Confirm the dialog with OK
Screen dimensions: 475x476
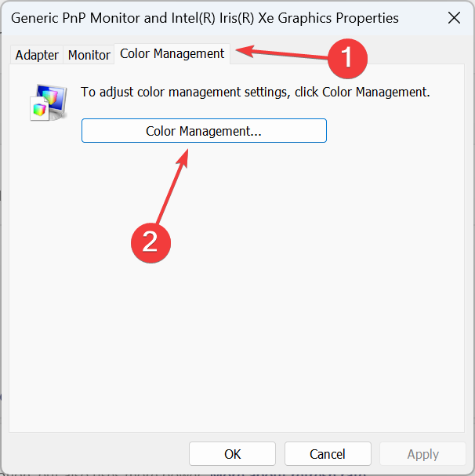coord(233,454)
